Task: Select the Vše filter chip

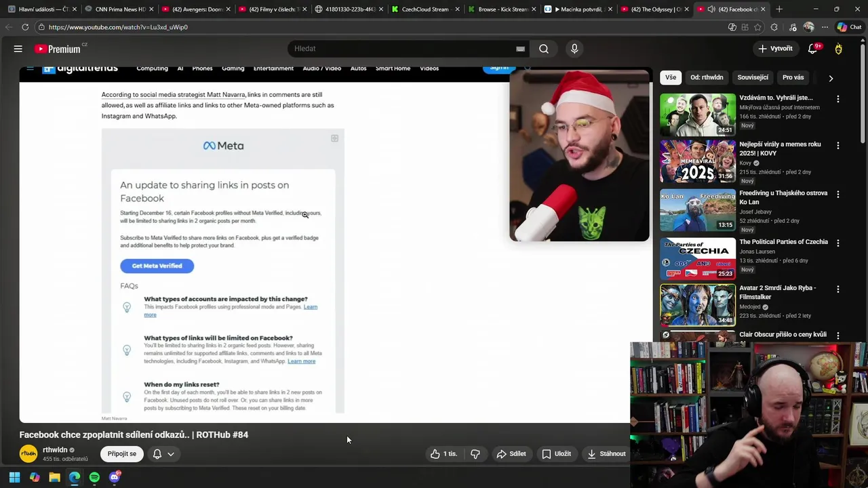Action: tap(671, 77)
